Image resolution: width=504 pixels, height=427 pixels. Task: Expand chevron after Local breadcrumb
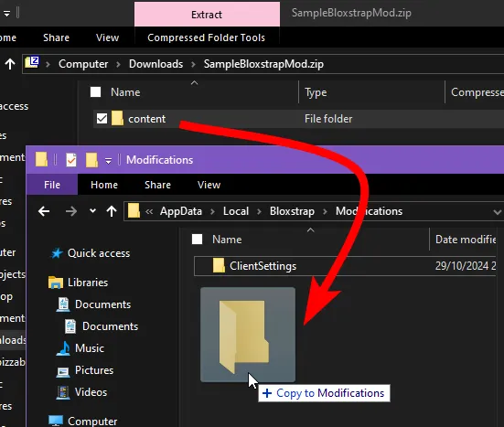tap(259, 211)
